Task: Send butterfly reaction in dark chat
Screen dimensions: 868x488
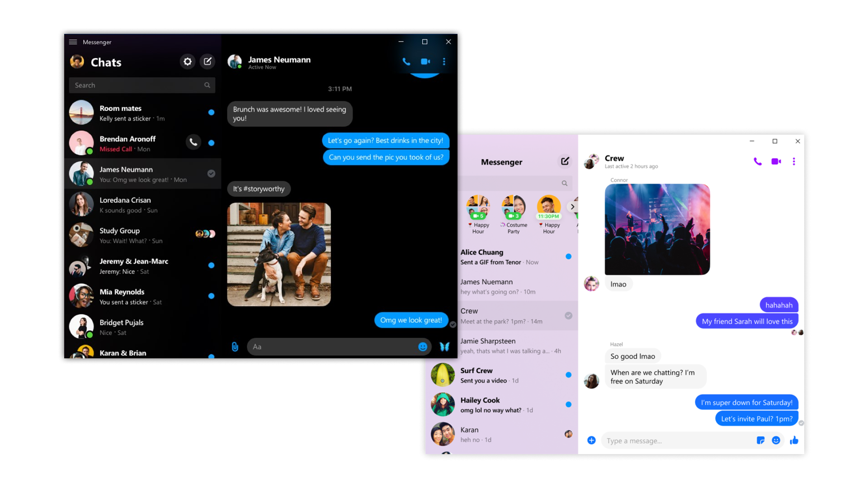Action: click(x=444, y=347)
